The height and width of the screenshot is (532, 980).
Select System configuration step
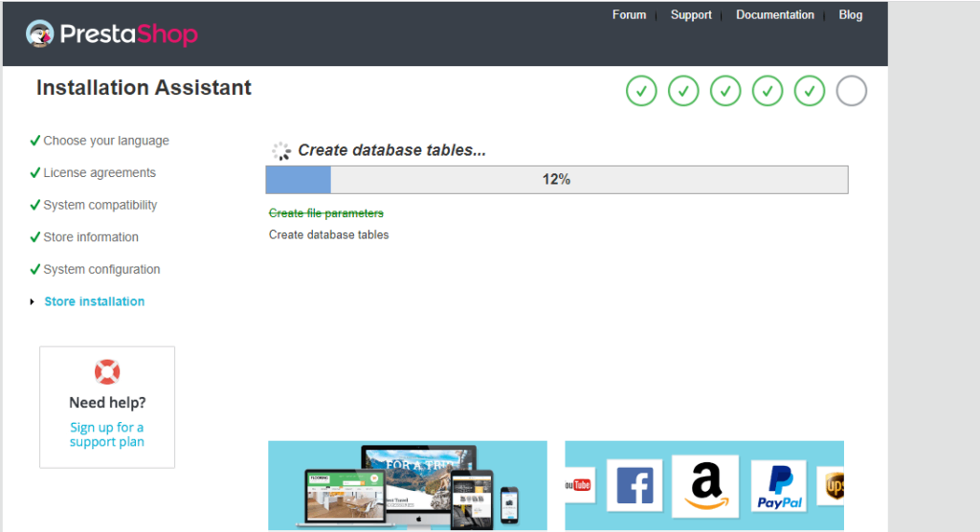click(x=101, y=270)
